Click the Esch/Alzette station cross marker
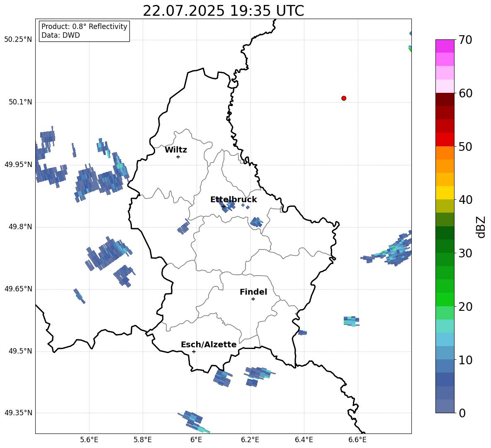Viewport: 491px width, 448px height. pyautogui.click(x=194, y=351)
